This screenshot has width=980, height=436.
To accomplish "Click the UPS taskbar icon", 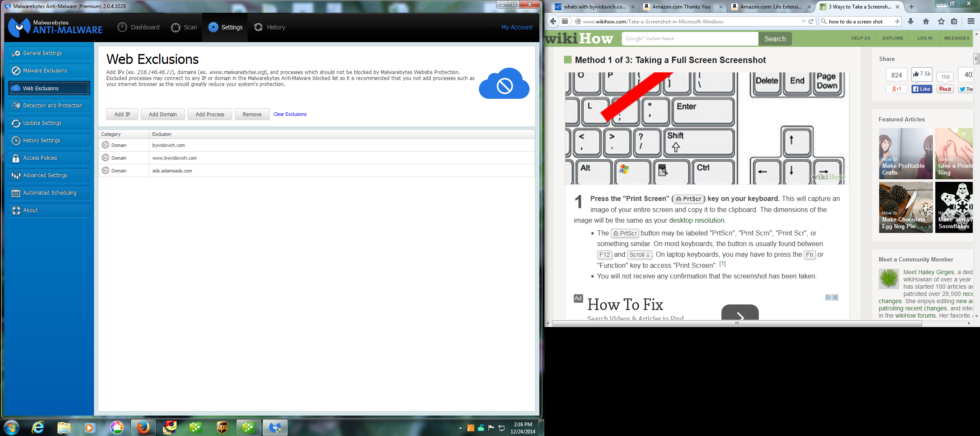I will (x=222, y=427).
